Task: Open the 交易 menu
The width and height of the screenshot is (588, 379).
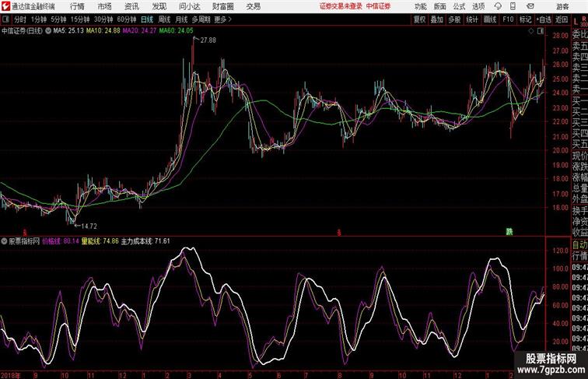Action: [253, 6]
